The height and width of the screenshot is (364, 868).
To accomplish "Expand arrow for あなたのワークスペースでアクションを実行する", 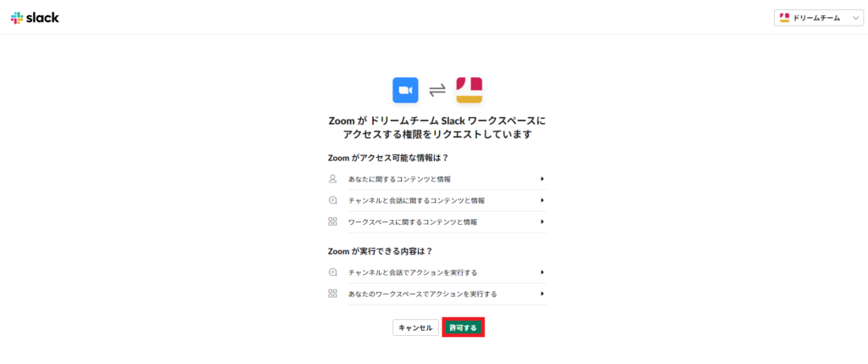I will [542, 294].
